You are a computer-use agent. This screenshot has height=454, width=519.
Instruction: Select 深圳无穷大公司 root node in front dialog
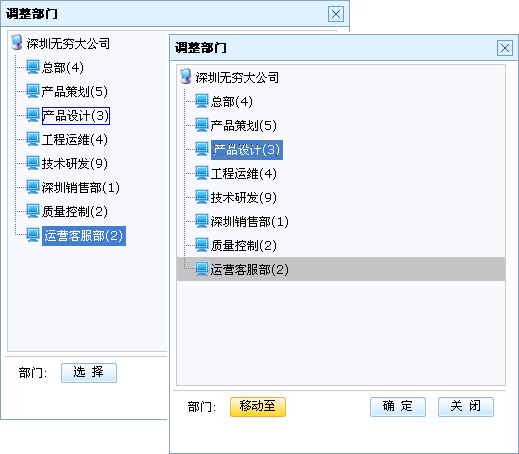click(237, 77)
